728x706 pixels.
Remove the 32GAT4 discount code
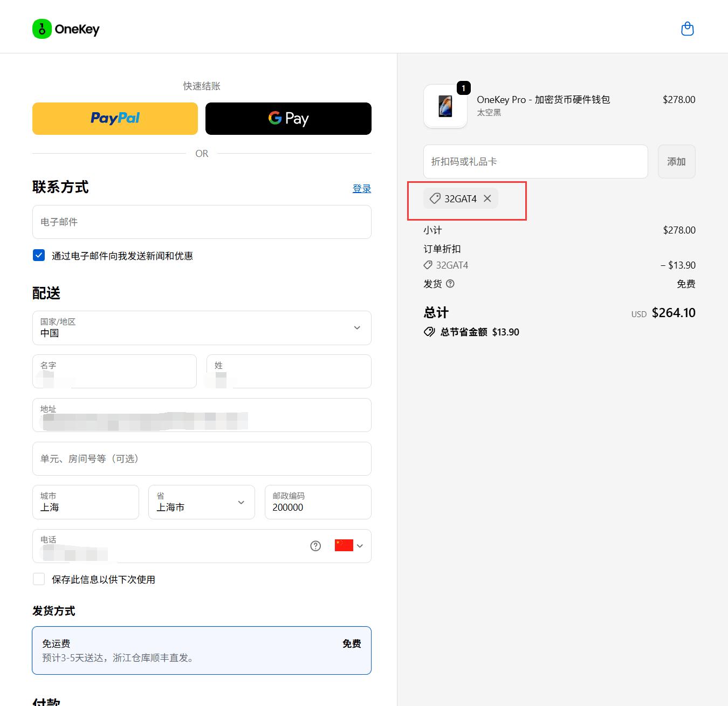pos(487,198)
